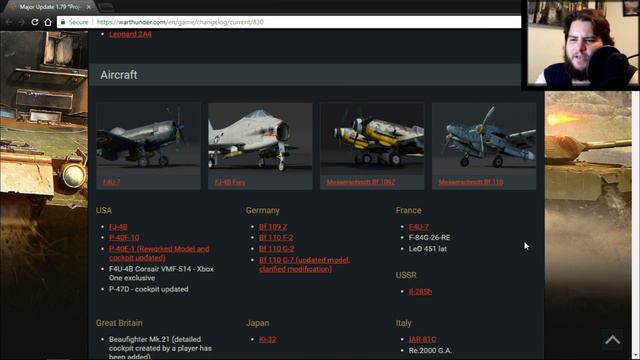Click the Beaufighter Mk.21 entry text
Screen dimensions: 640x360
[160, 348]
